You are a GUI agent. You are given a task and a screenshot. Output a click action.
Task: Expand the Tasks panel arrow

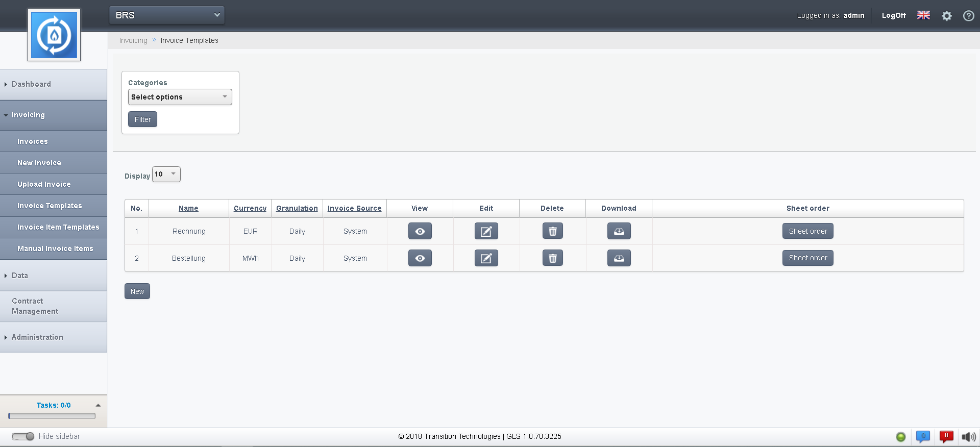[x=98, y=405]
